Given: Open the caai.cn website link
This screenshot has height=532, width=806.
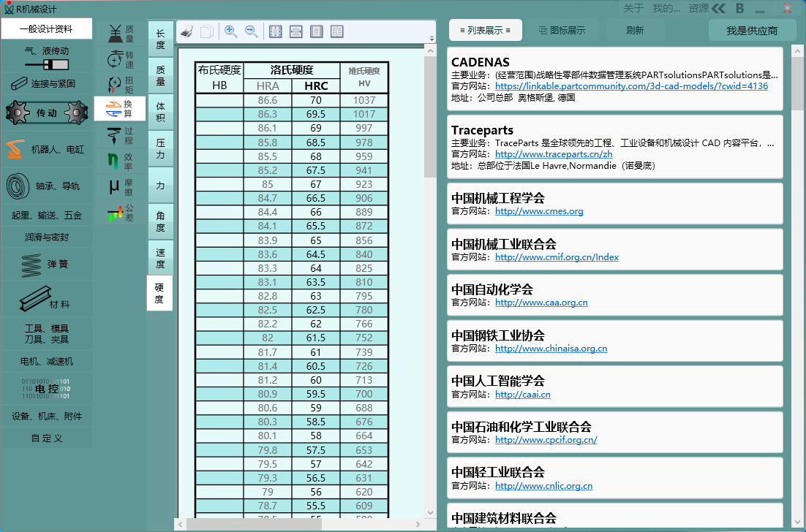Looking at the screenshot, I should [x=523, y=395].
